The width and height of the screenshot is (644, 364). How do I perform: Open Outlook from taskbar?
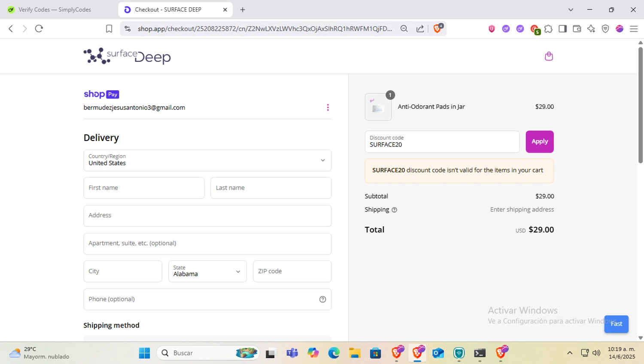click(x=438, y=353)
